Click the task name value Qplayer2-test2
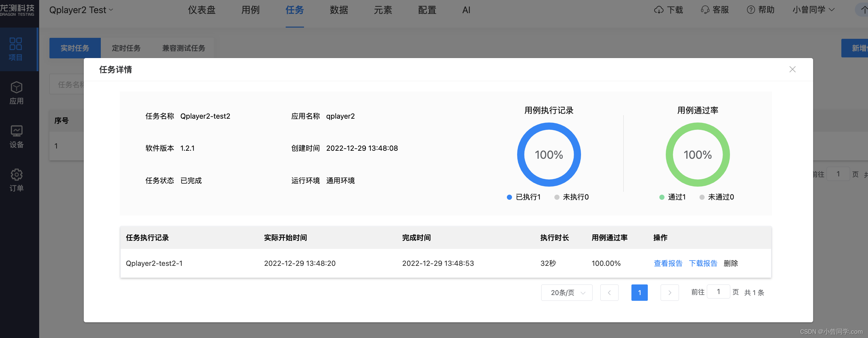This screenshot has width=868, height=338. point(205,116)
